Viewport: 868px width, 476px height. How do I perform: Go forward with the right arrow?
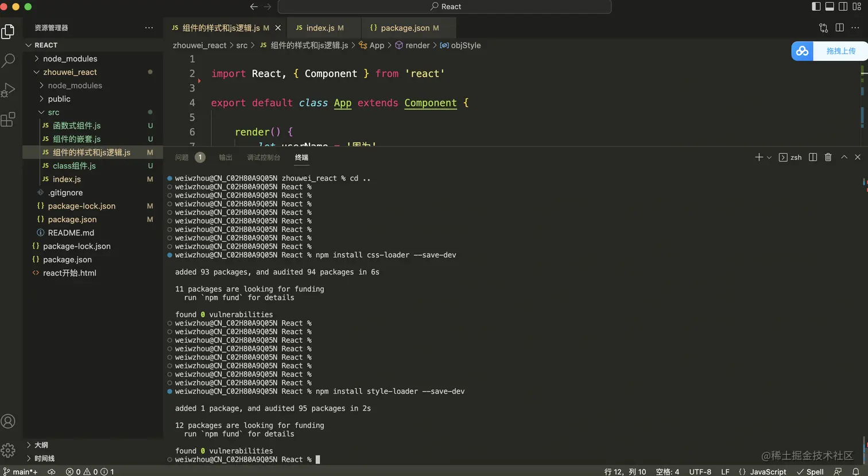tap(268, 7)
